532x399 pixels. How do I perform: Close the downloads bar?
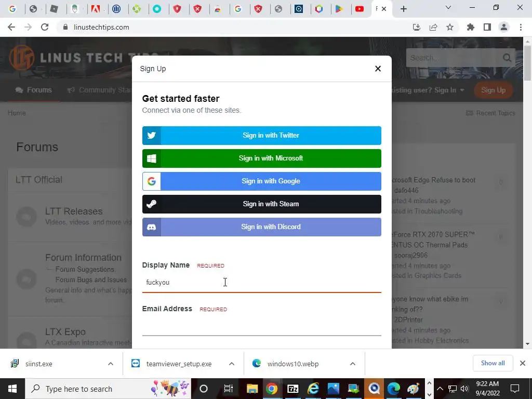(x=523, y=363)
